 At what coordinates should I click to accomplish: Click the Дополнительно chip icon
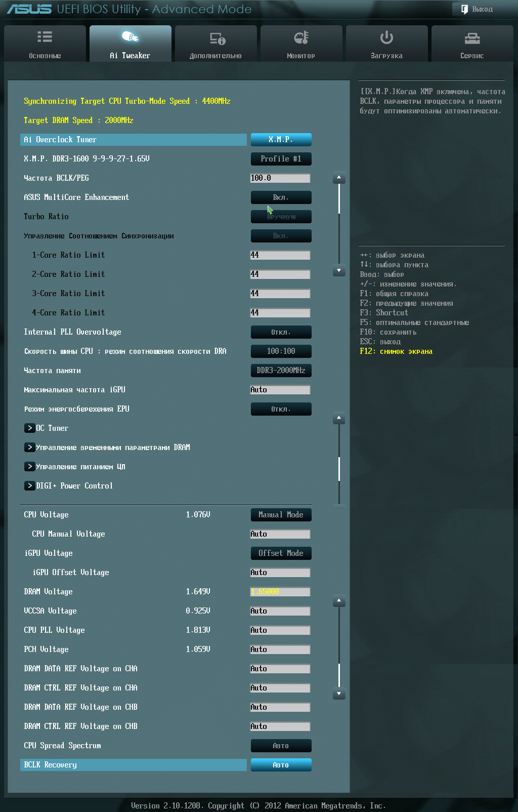(x=218, y=38)
